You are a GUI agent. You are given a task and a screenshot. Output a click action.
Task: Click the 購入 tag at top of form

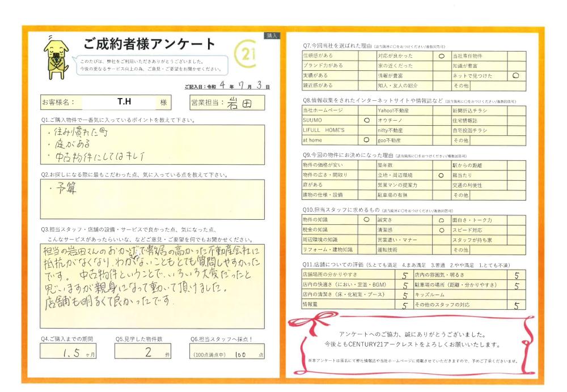[x=272, y=35]
